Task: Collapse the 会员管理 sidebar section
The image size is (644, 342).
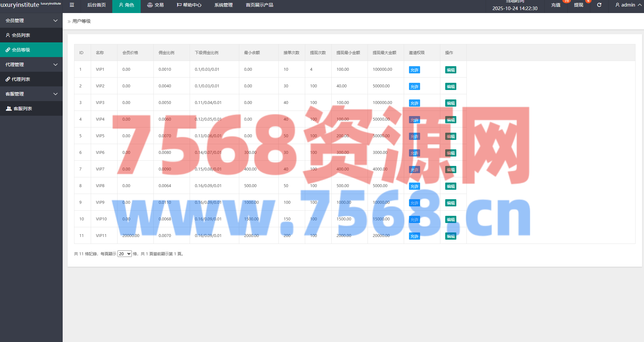Action: click(x=31, y=21)
